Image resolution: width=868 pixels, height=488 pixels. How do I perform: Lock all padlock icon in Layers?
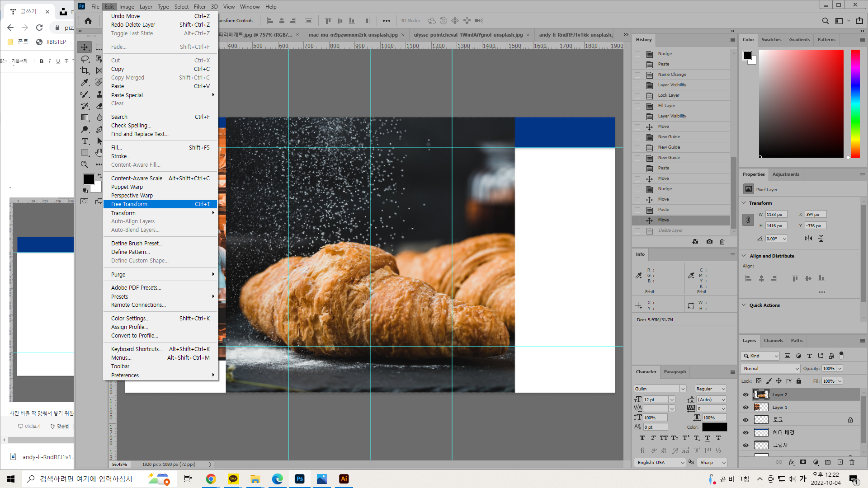799,381
